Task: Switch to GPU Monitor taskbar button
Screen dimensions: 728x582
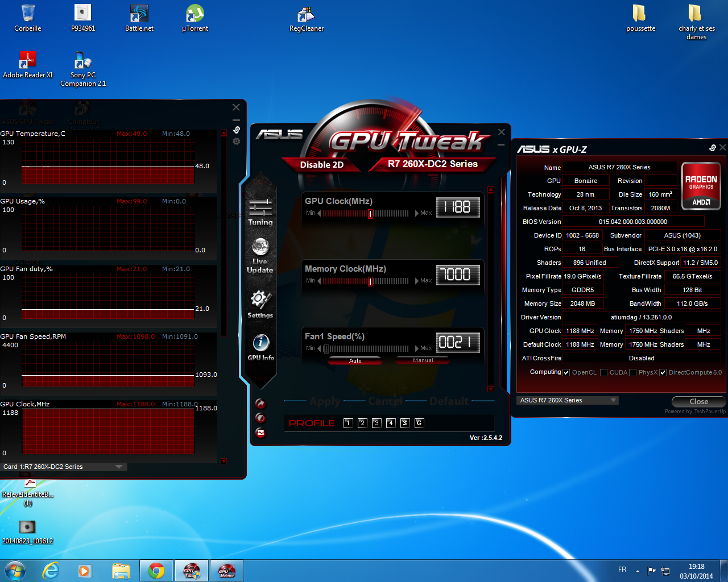Action: pos(227,571)
